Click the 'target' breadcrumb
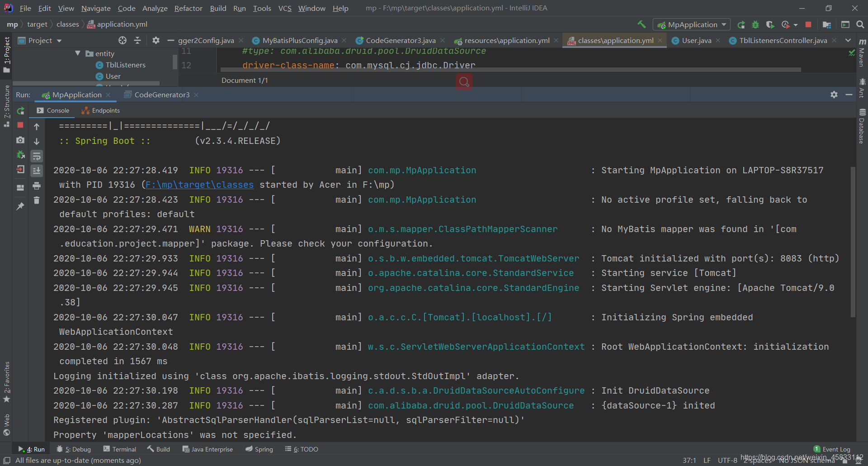The width and height of the screenshot is (868, 466). [x=37, y=24]
